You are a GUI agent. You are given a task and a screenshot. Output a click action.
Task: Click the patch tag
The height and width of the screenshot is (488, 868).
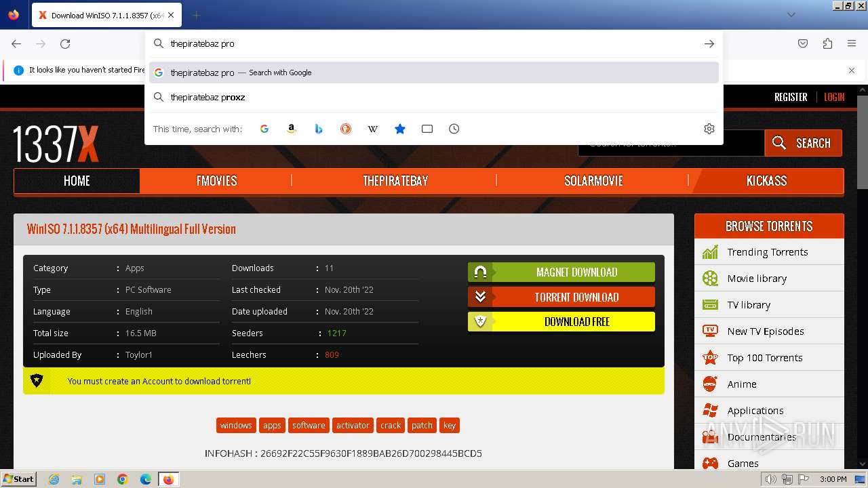[422, 426]
